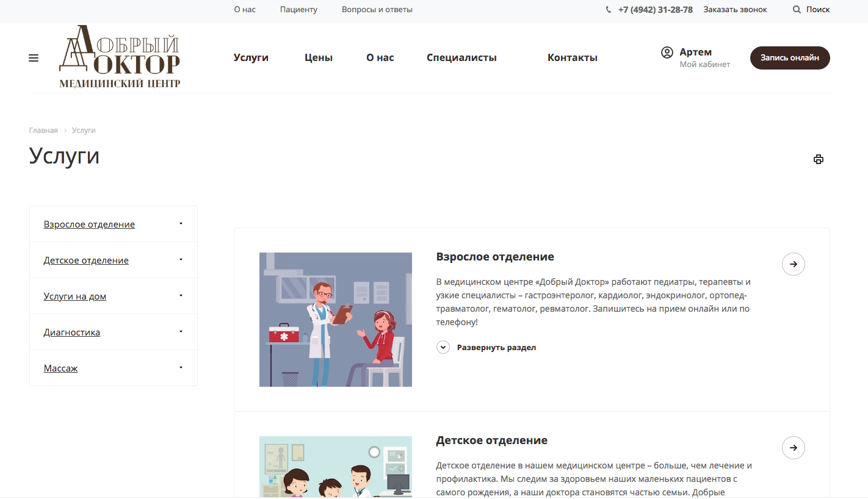Click the user profile icon
This screenshot has width=868, height=499.
667,52
